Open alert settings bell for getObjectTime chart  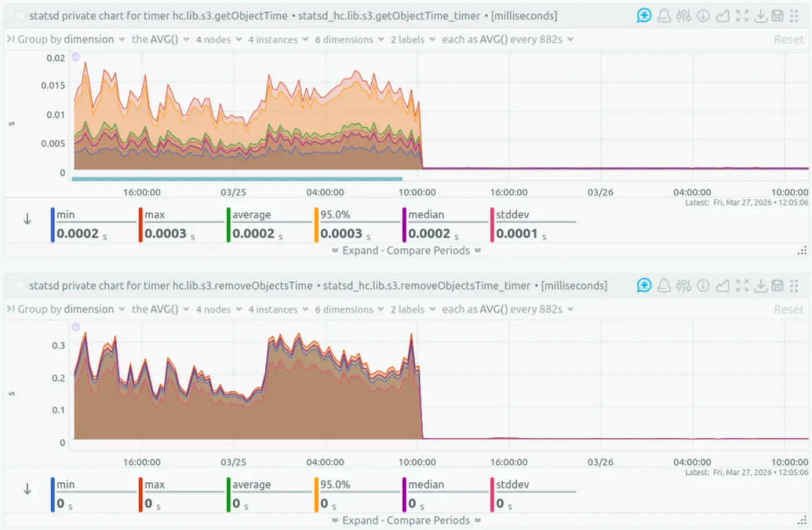(x=664, y=16)
